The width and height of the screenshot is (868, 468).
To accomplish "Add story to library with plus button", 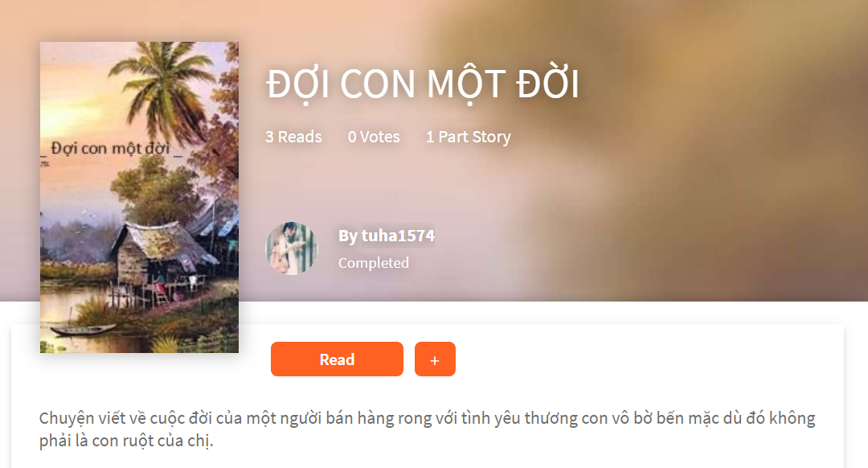I will tap(435, 359).
